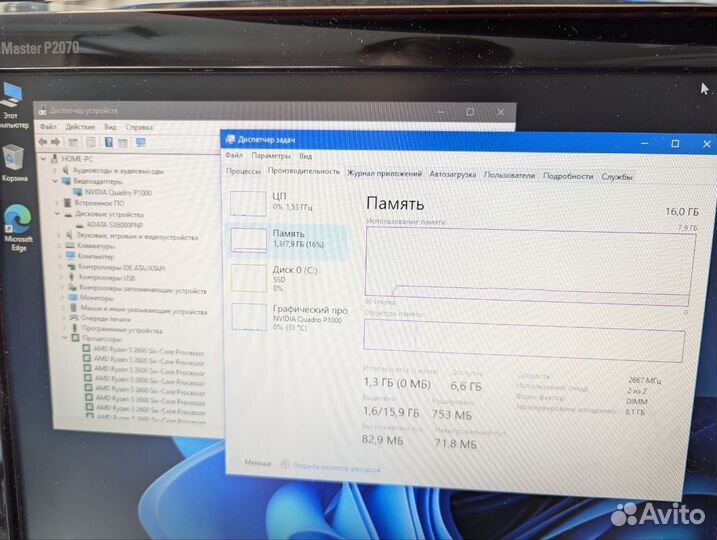This screenshot has width=717, height=540.
Task: Open Действие menu in Device Manager
Action: click(80, 127)
